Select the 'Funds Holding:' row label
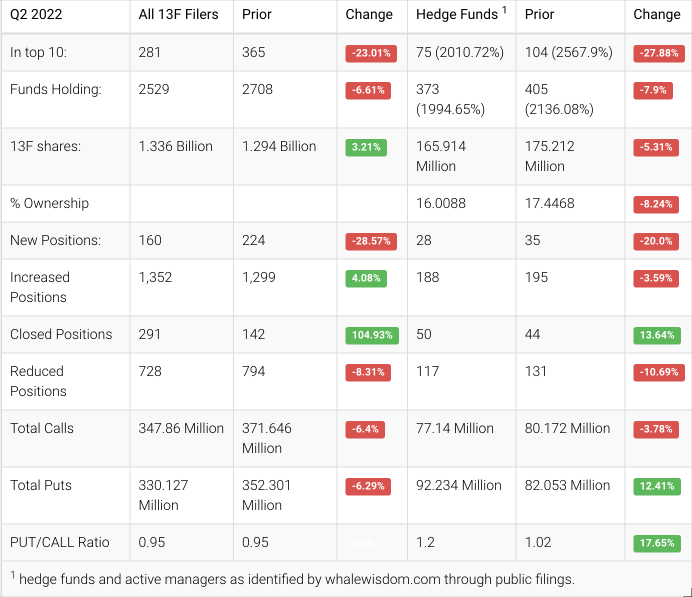Viewport: 692px width, 597px height. click(x=55, y=89)
